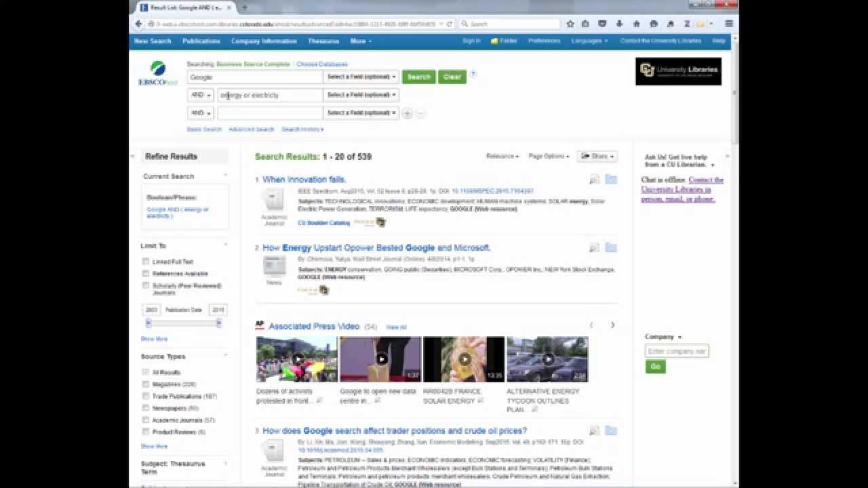Expand the Subject: Thesaurus Term section
The image size is (868, 488).
point(226,464)
